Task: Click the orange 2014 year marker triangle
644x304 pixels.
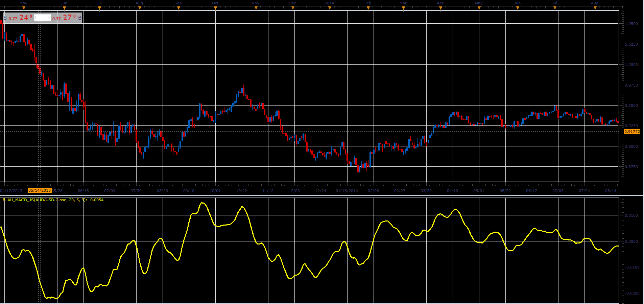Action: (x=330, y=8)
